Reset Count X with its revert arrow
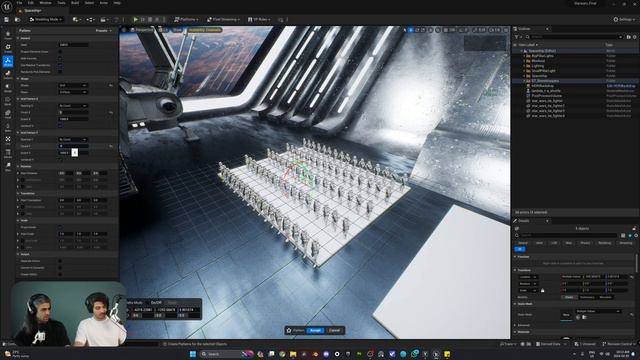 tap(111, 112)
